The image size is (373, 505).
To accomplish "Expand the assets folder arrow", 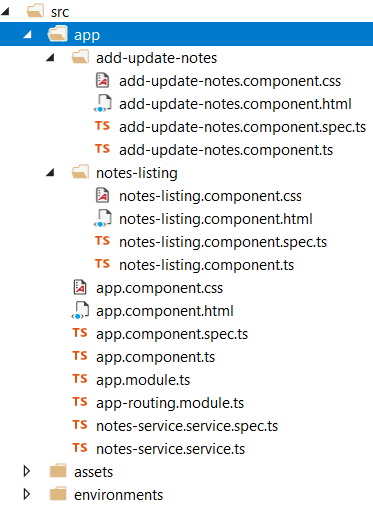I will tap(27, 471).
